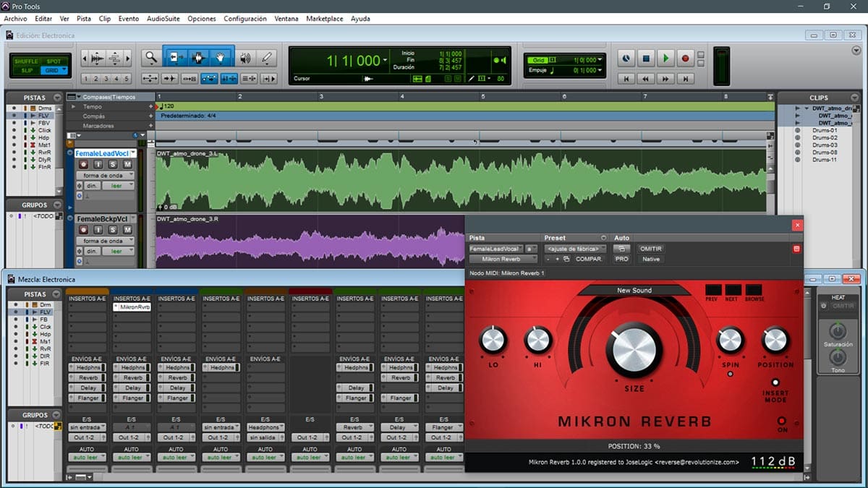Solo the FemaleLeadVocl track

[x=112, y=165]
